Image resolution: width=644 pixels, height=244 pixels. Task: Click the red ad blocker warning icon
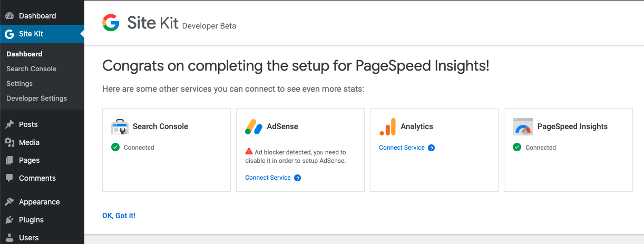[x=249, y=151]
